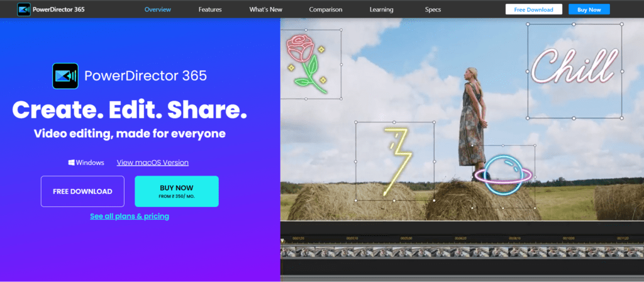Open the Comparison tab

tap(326, 9)
